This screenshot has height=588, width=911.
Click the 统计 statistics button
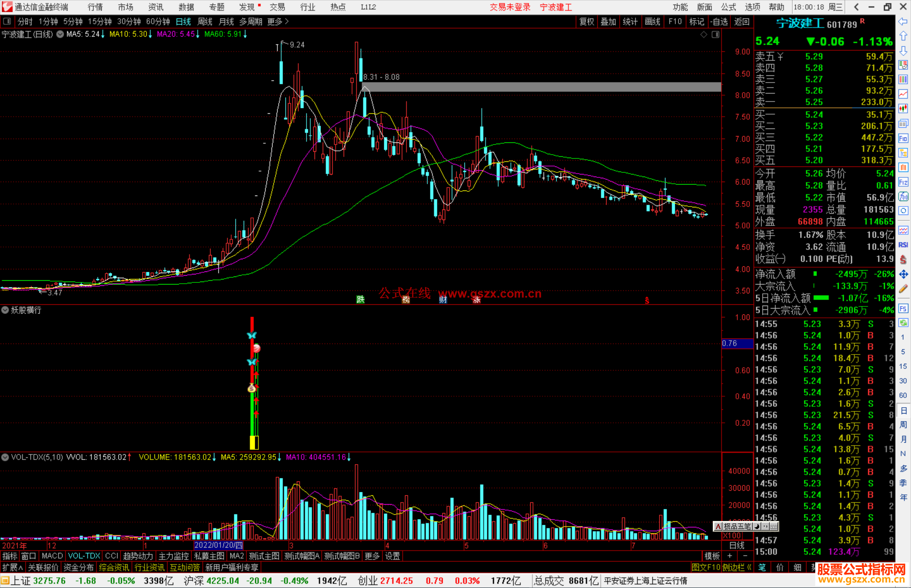(631, 21)
